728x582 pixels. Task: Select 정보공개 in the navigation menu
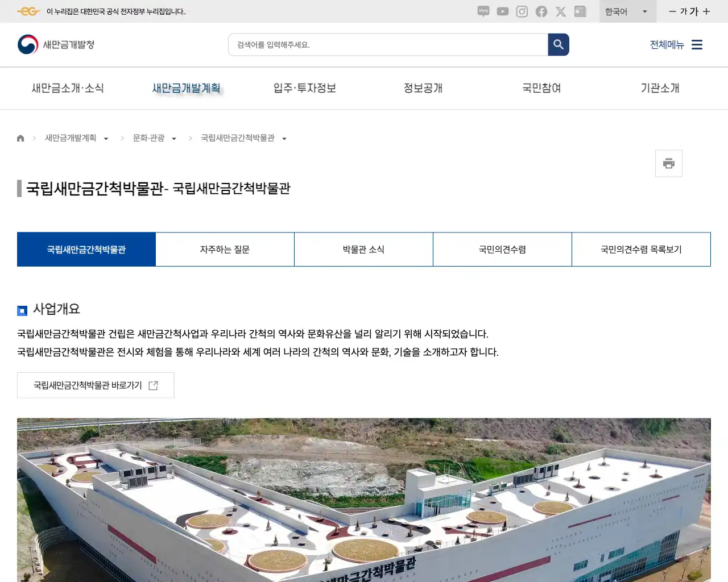[x=423, y=88]
